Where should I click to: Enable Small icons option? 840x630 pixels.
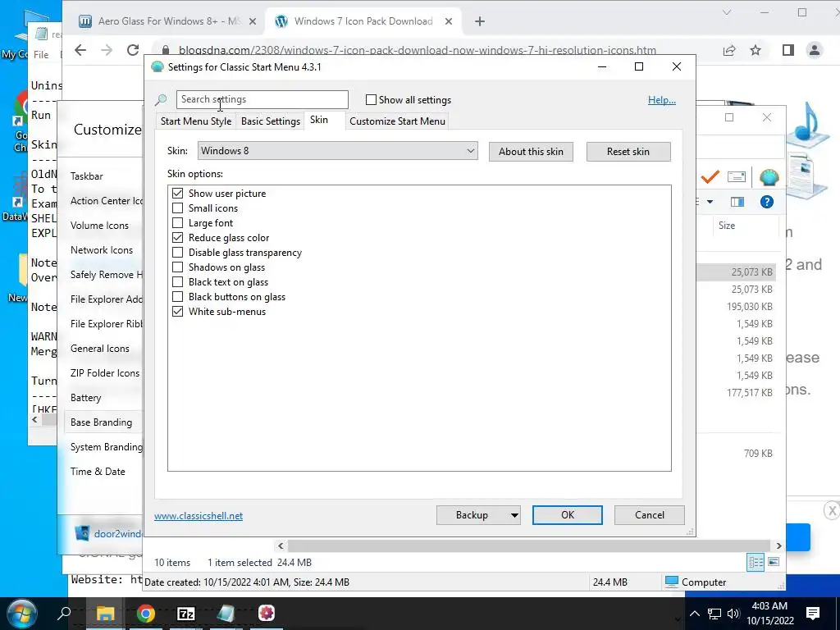[177, 208]
